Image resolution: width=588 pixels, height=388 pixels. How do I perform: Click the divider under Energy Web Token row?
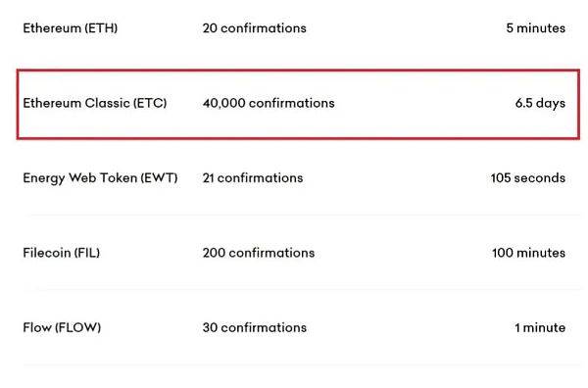(302, 215)
